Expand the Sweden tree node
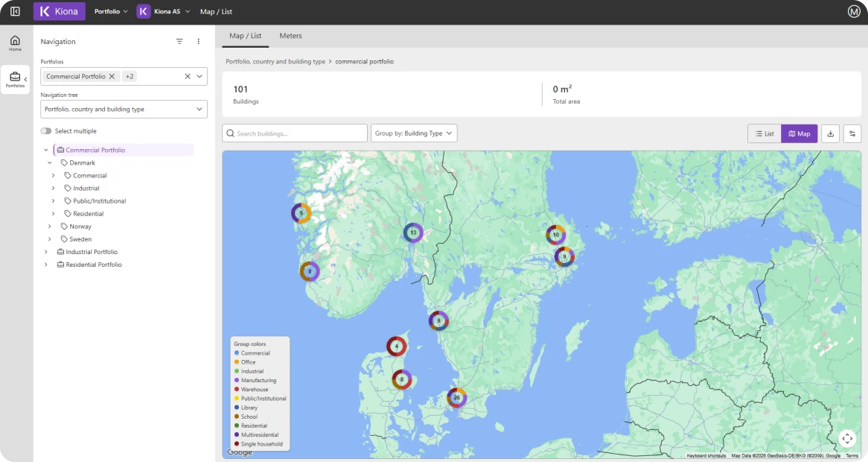The width and height of the screenshot is (868, 462). (50, 239)
